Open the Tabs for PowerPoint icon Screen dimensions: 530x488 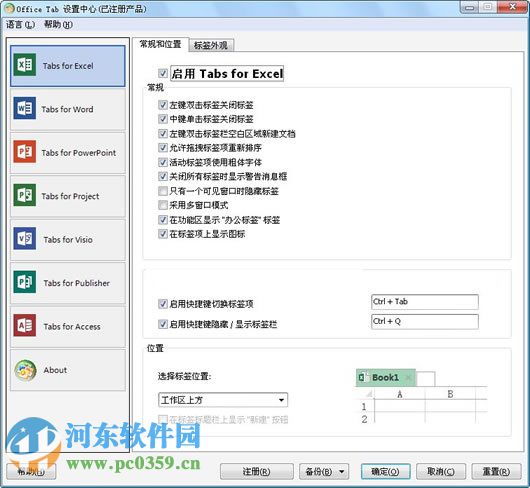[x=25, y=151]
